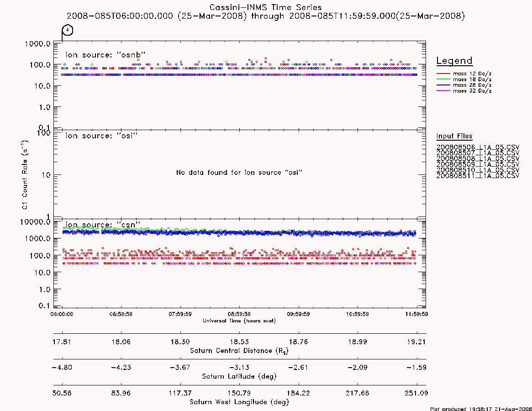Click the 08:59:59 time axis label

coord(239,314)
